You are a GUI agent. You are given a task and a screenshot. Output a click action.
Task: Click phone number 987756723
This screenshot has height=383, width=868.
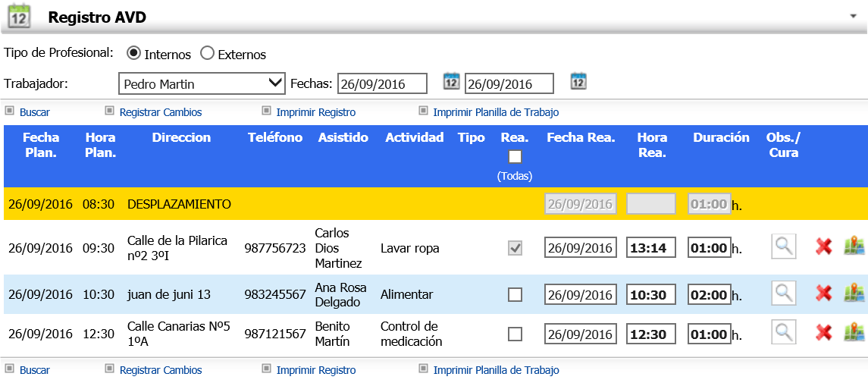274,248
